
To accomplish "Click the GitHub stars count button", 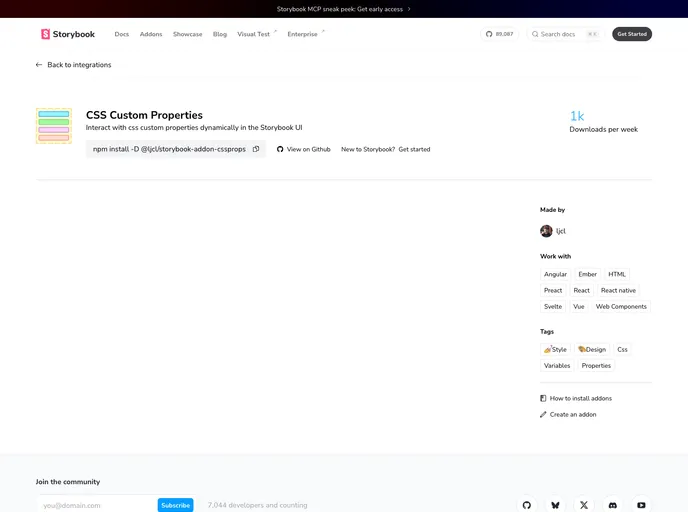I will [x=499, y=34].
